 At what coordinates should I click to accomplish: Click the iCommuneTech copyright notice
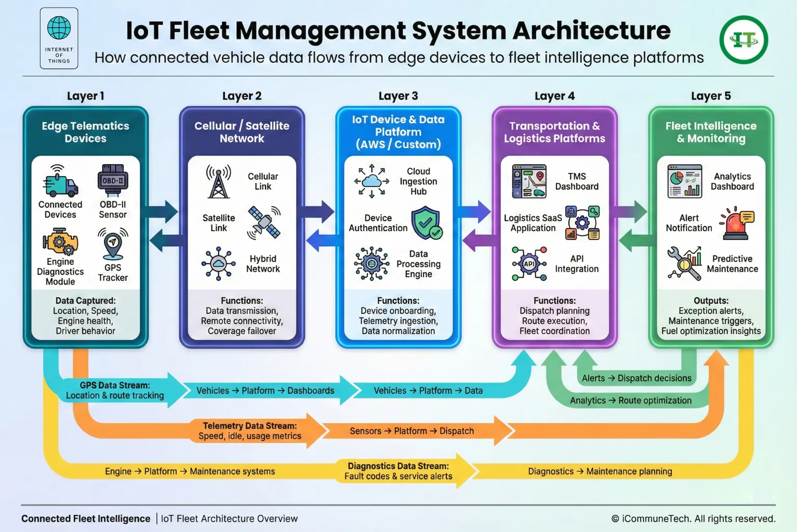[x=693, y=518]
